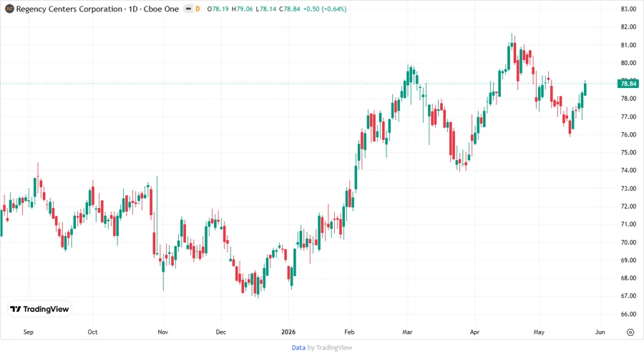Click the 75.00 price axis label
Image resolution: width=644 pixels, height=356 pixels.
(x=628, y=152)
